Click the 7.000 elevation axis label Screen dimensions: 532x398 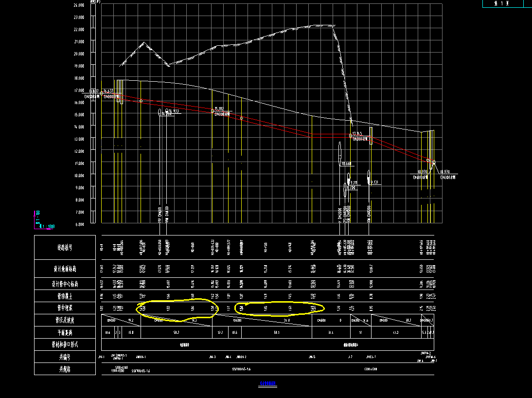[79, 212]
